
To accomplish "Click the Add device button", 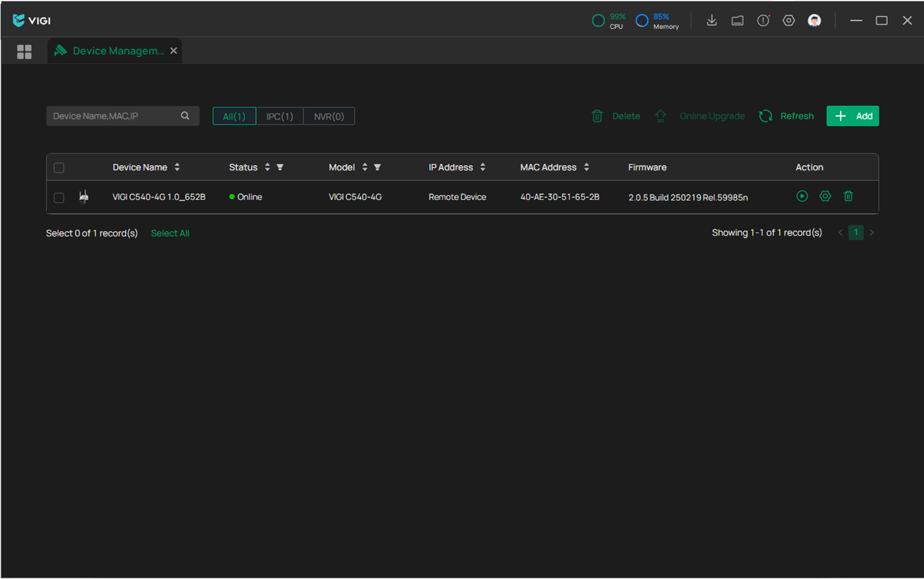I will pos(853,116).
